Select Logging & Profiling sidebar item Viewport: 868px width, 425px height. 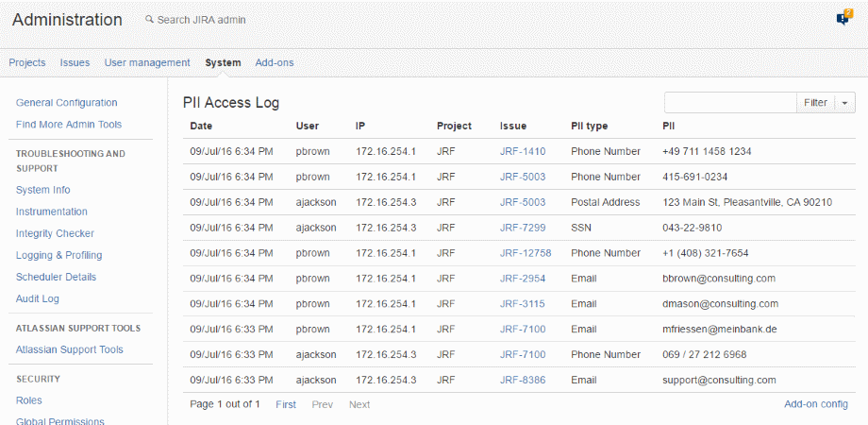(x=58, y=255)
